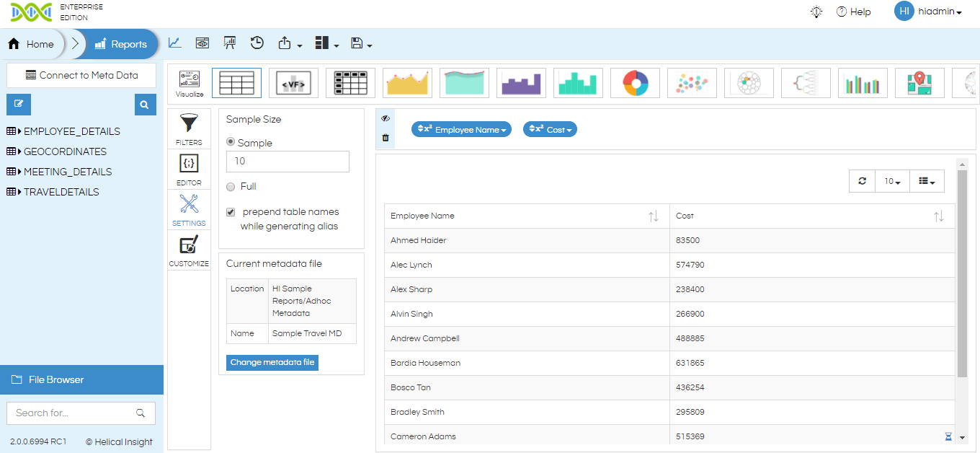Choose the scatter plot visualization
Image resolution: width=980 pixels, height=453 pixels.
692,83
